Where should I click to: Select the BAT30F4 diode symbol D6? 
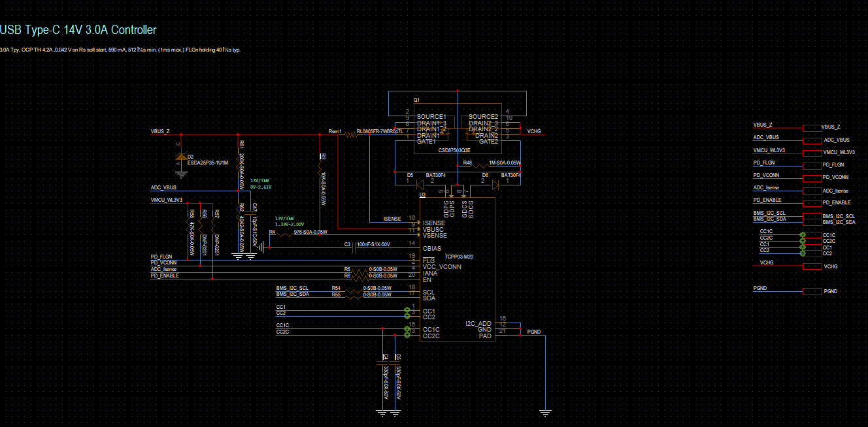click(x=495, y=183)
